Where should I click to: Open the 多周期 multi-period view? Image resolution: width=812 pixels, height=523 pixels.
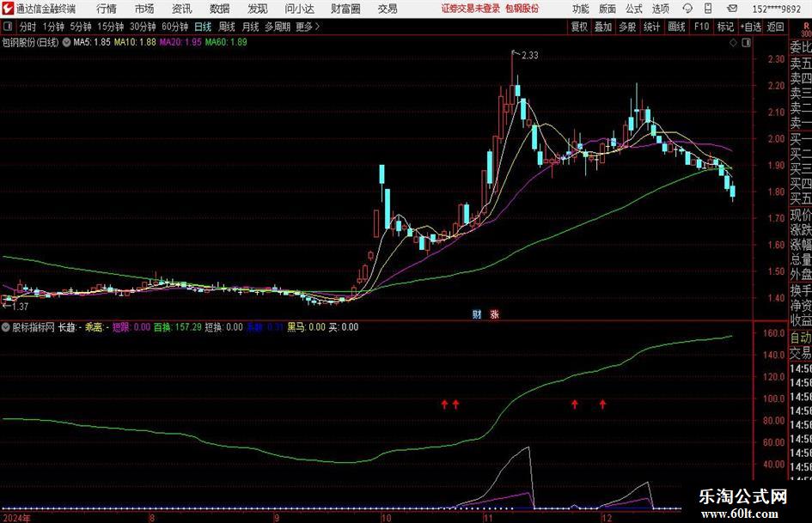[x=278, y=27]
